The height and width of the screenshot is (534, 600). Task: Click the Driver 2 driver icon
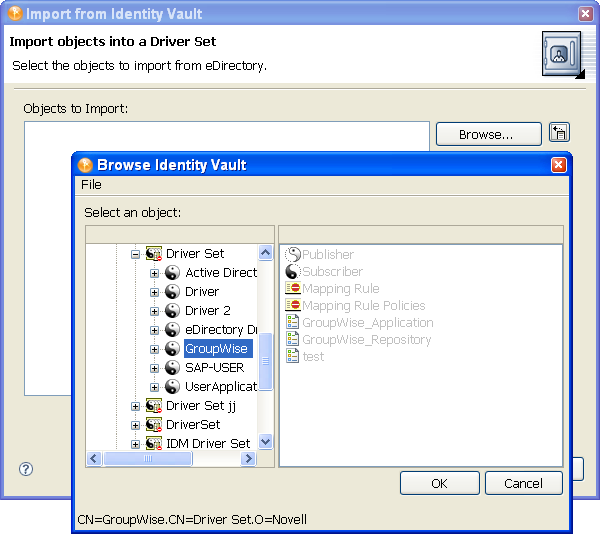pos(172,311)
